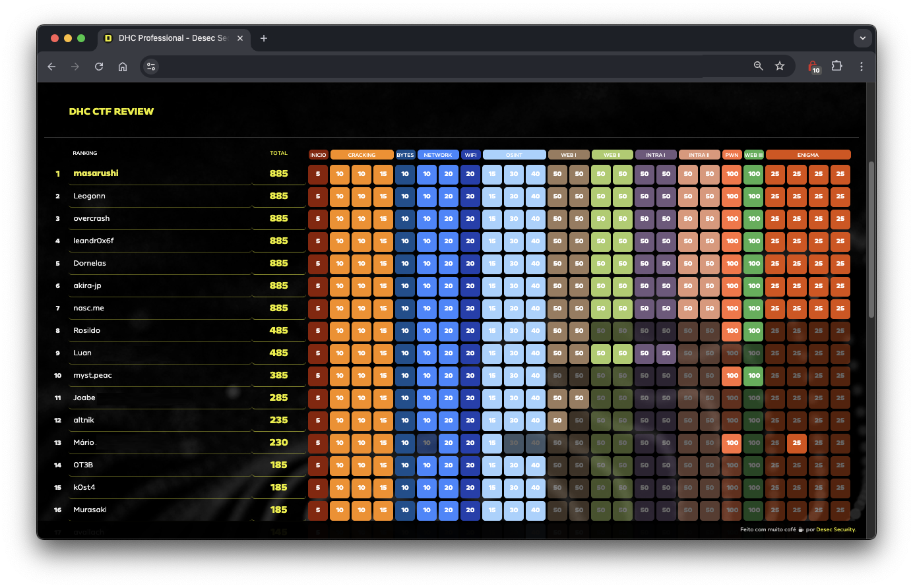Reload the page with browser refresh icon
This screenshot has height=588, width=913.
click(99, 67)
